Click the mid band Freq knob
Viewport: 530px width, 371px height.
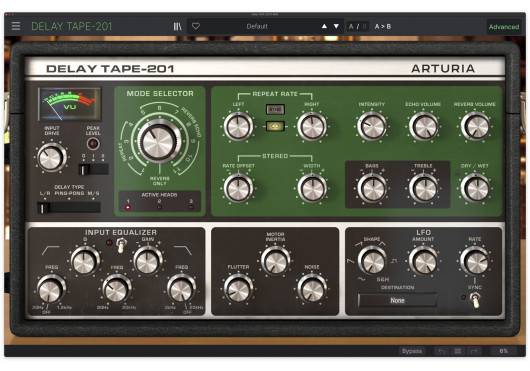coord(116,289)
